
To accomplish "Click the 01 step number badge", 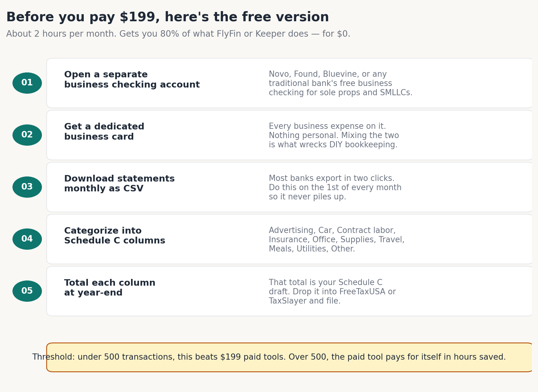I will pyautogui.click(x=27, y=83).
